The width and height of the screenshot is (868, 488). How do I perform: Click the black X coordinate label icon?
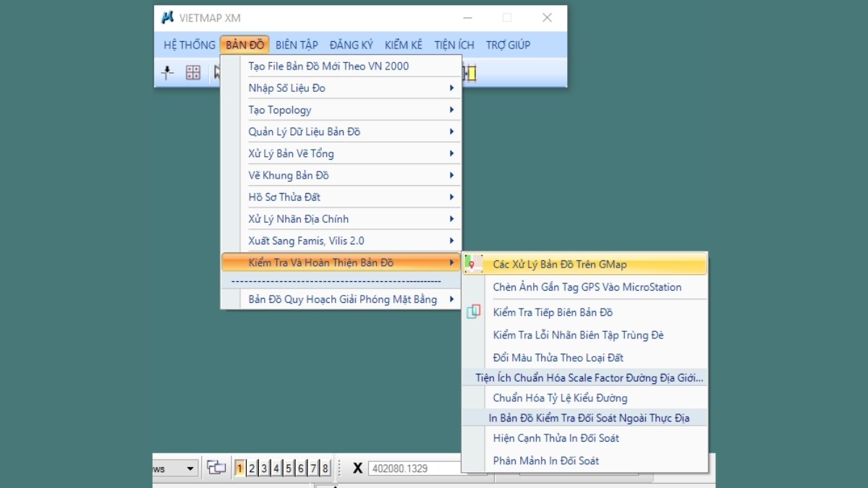point(357,468)
